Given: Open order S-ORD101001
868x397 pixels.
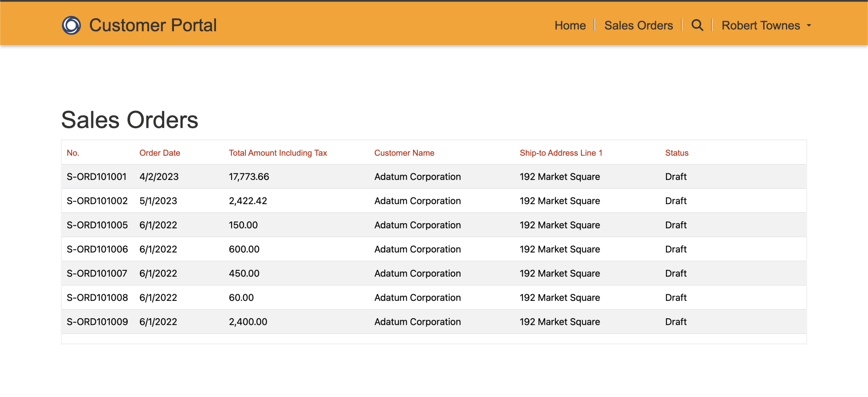Looking at the screenshot, I should 97,177.
